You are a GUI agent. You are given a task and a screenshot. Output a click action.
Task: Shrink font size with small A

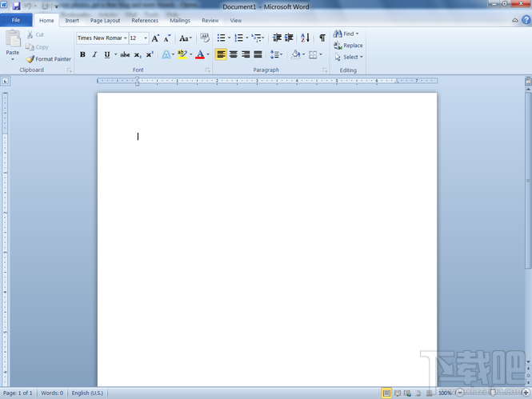[167, 38]
